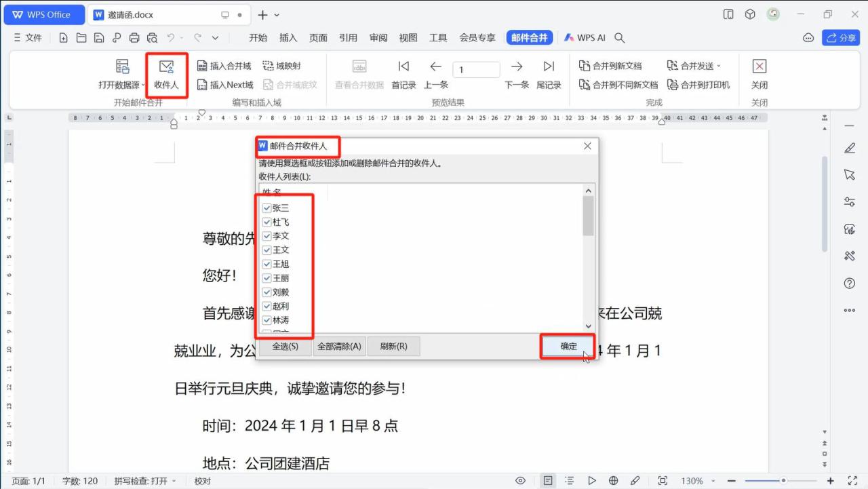Uncheck recipient 李文

[x=267, y=236]
